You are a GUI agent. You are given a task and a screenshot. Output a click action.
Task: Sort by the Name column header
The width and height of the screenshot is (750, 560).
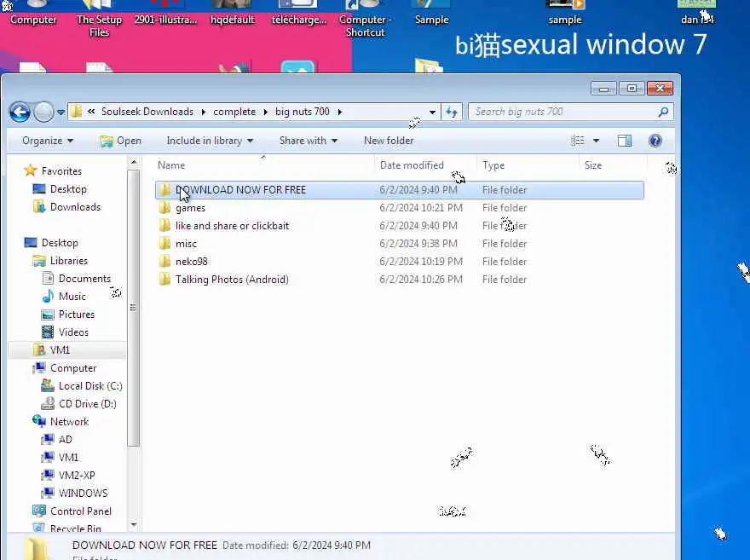tap(171, 165)
